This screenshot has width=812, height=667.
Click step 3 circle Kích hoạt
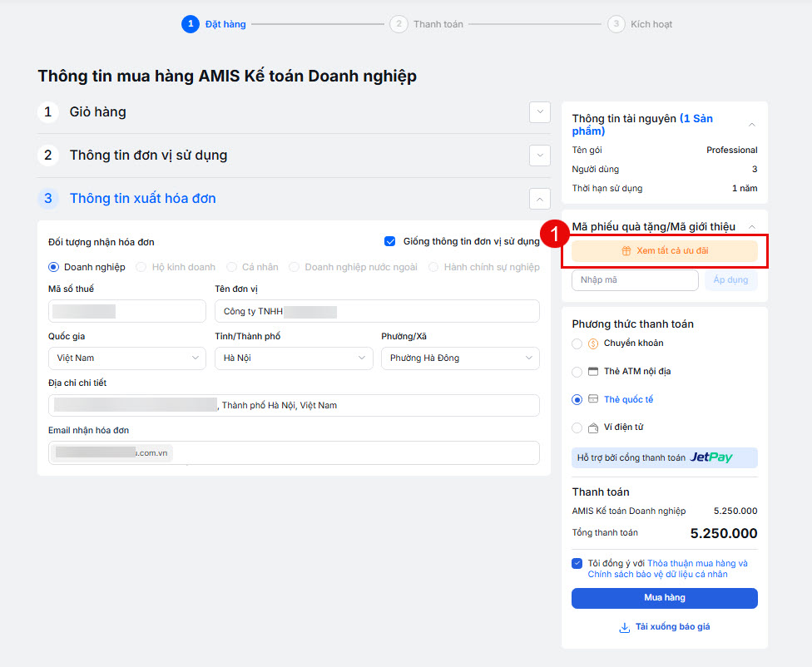tap(616, 24)
